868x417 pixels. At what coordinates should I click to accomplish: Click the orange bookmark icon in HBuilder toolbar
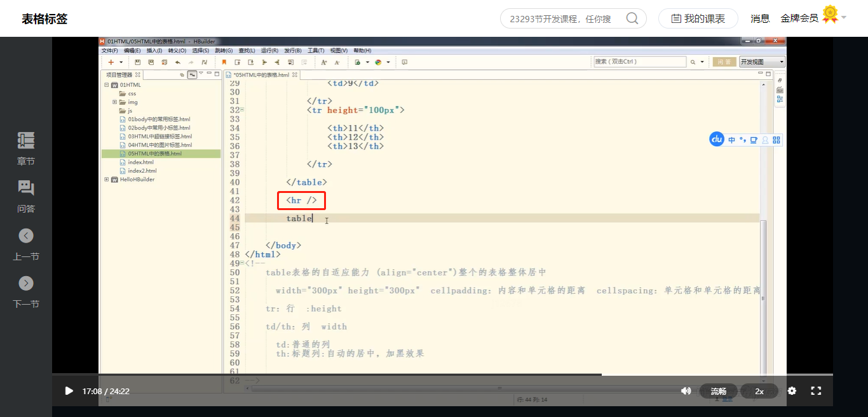224,62
